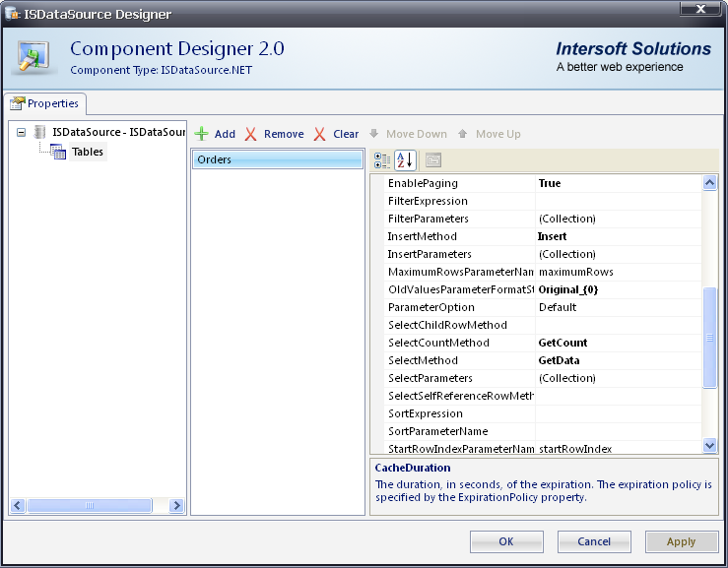
Task: Click the FilterExpression value field
Action: (619, 201)
